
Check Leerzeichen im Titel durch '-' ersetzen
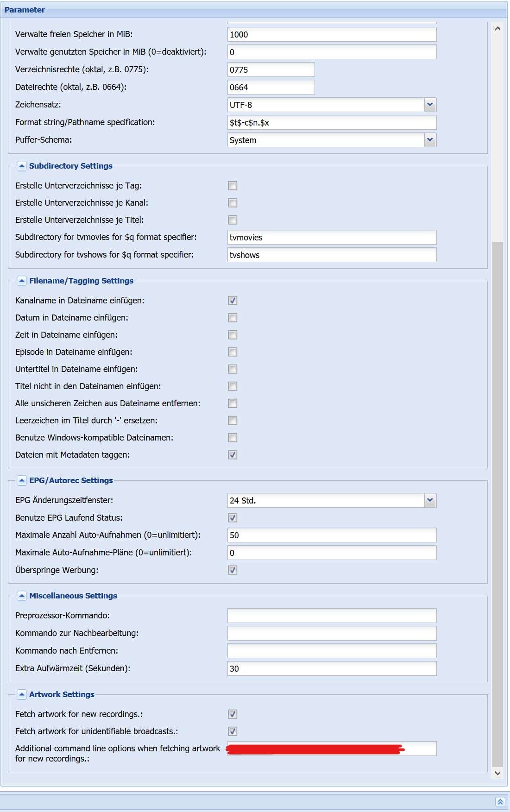tap(233, 421)
